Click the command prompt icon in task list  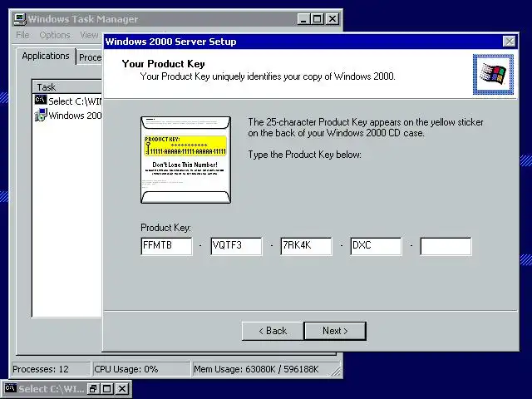(x=41, y=100)
